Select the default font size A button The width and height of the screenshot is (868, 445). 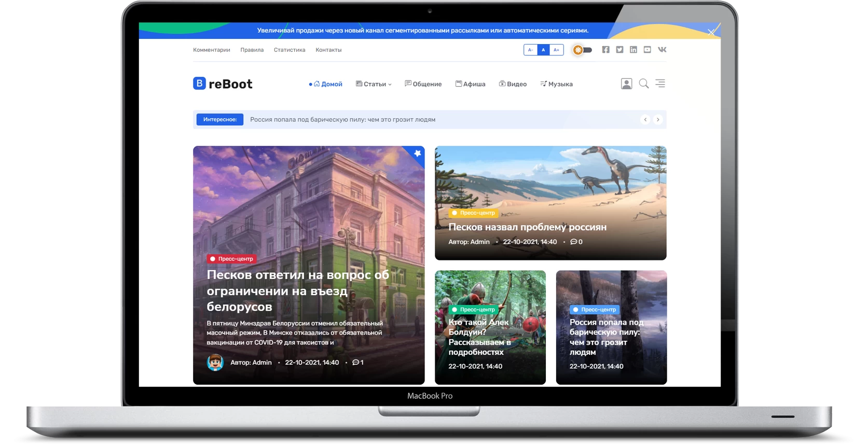[x=543, y=50]
